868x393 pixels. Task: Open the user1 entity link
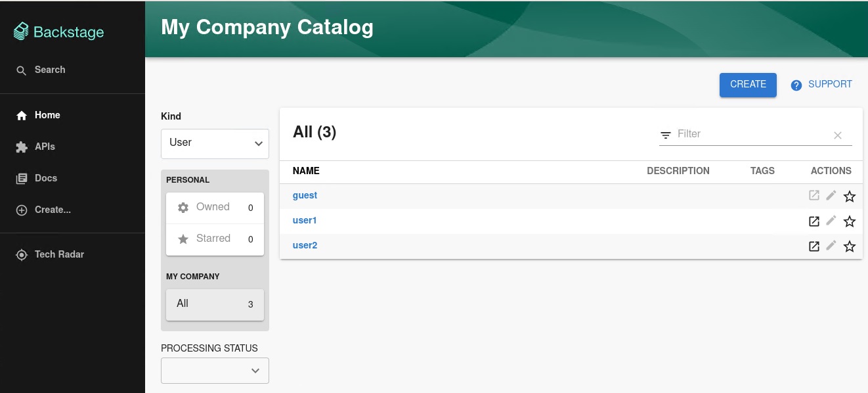[x=305, y=220]
